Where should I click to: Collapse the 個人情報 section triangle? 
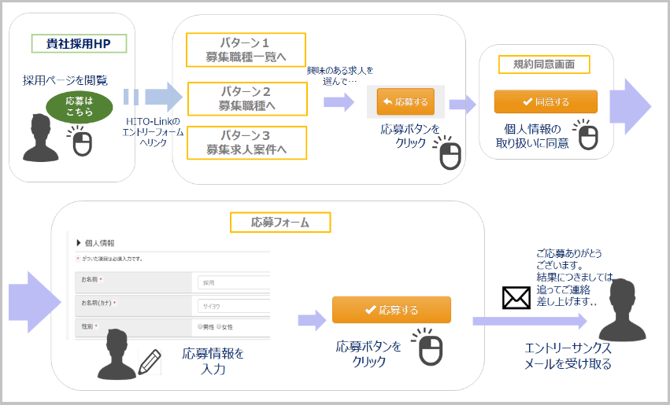coord(78,243)
